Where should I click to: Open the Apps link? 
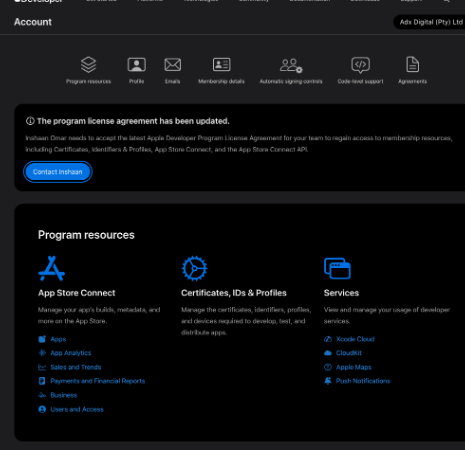pos(58,339)
